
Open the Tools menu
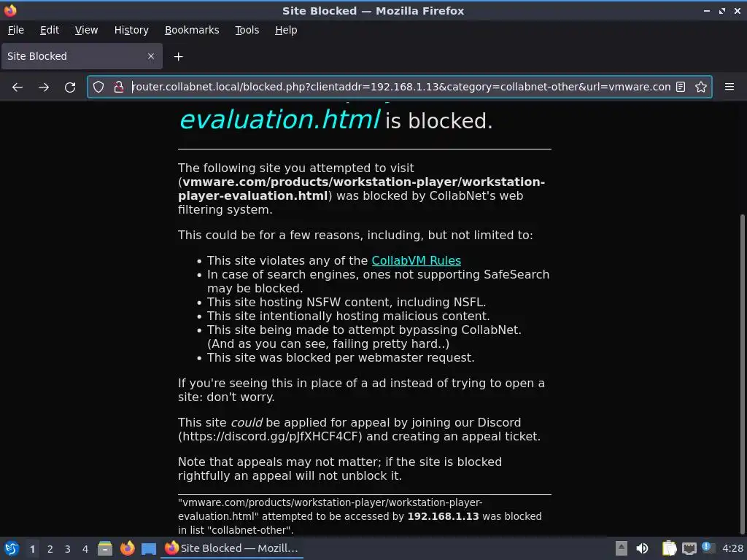point(247,30)
